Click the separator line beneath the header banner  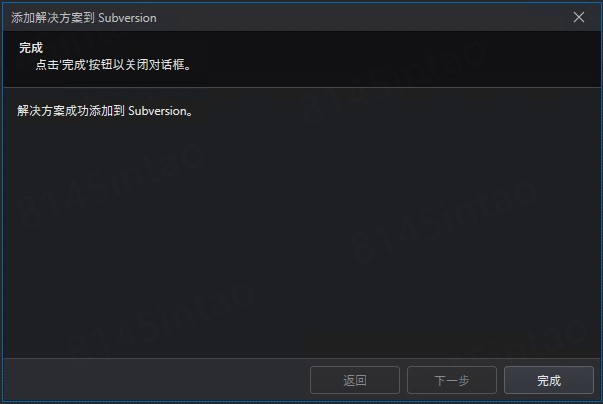(x=302, y=87)
